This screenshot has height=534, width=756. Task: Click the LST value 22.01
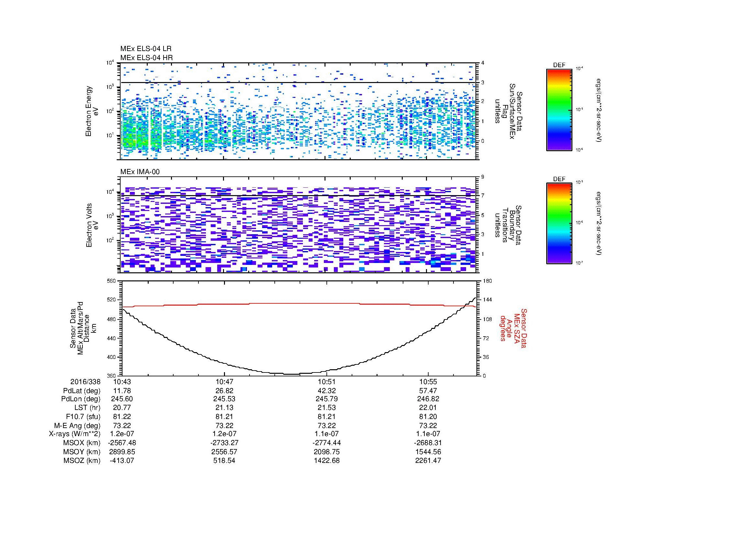pos(428,408)
